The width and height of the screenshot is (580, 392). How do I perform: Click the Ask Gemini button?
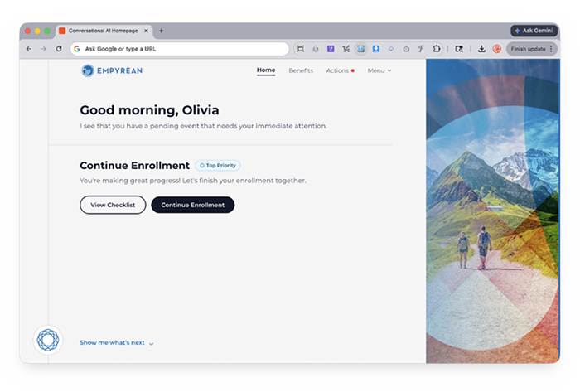click(534, 31)
